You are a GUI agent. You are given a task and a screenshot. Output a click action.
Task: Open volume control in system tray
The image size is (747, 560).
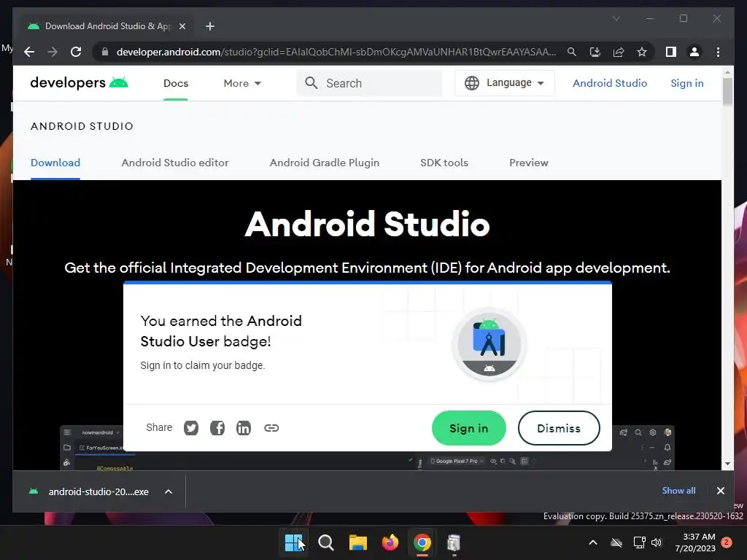657,542
